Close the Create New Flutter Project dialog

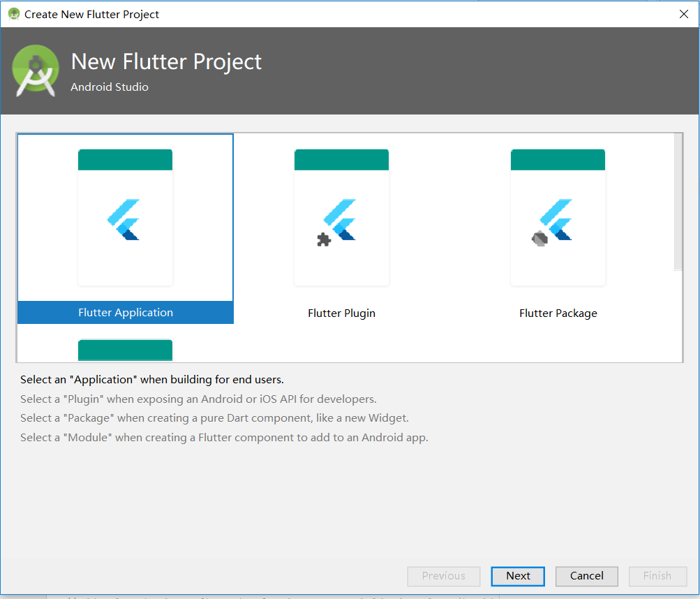[683, 14]
